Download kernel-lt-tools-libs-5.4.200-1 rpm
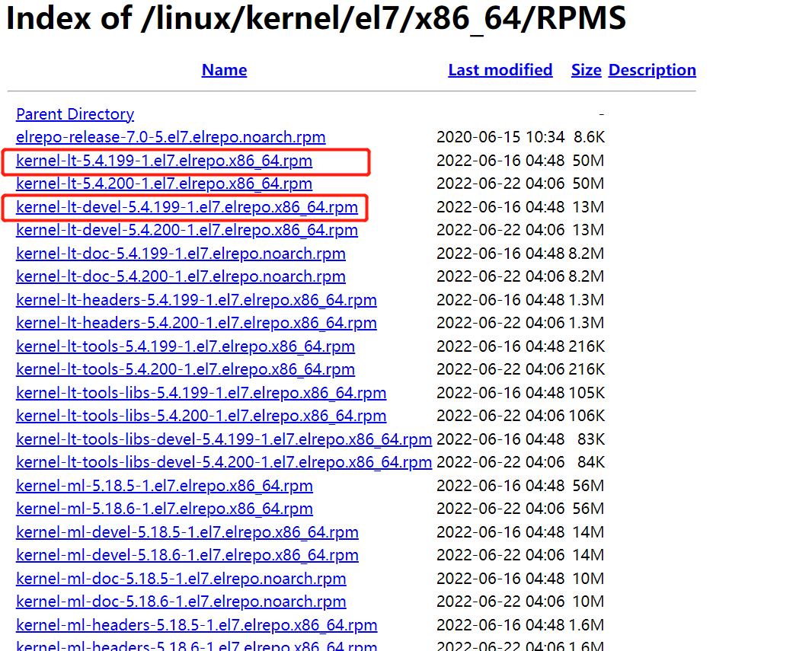Screen dimensions: 812x651 [x=201, y=416]
